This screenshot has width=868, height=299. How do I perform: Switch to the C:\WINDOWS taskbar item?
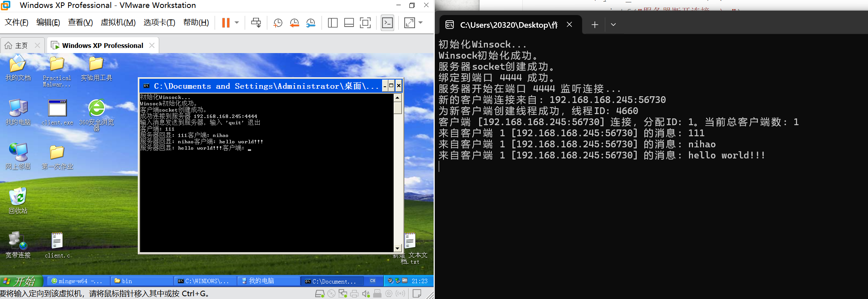205,281
